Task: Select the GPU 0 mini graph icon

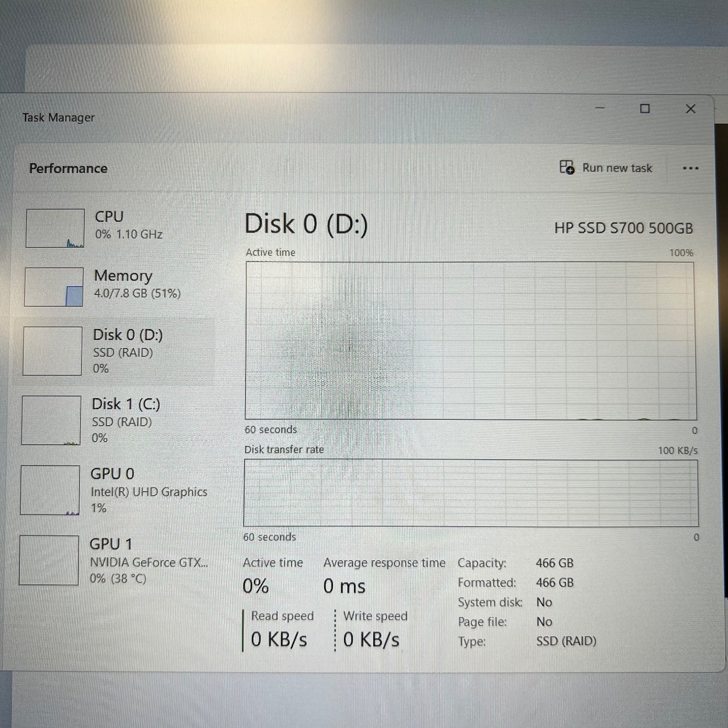Action: pos(50,490)
